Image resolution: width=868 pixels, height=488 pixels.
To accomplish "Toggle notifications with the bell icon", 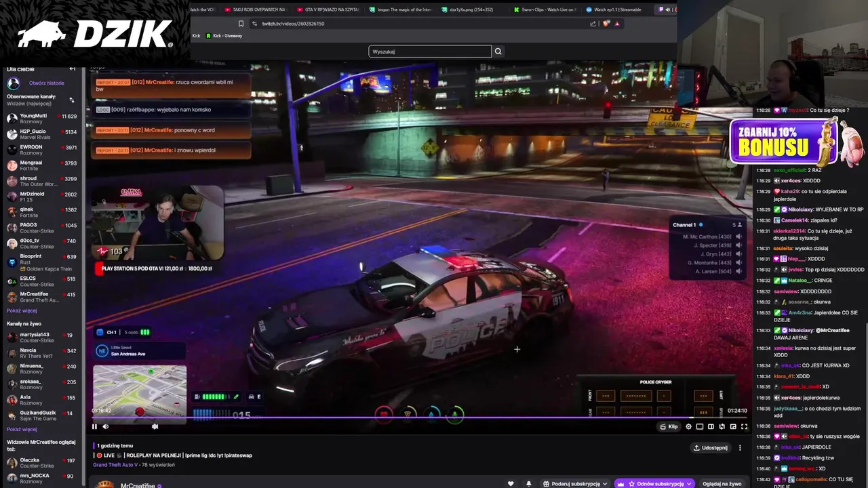I will point(529,483).
